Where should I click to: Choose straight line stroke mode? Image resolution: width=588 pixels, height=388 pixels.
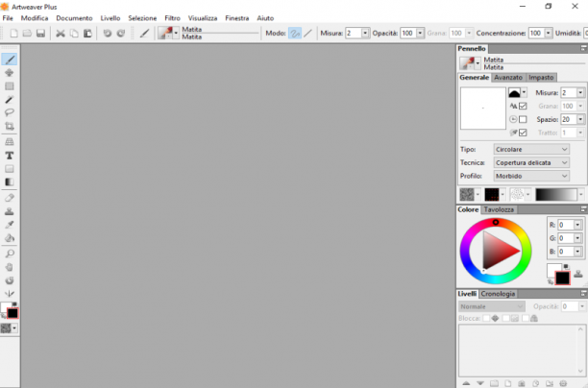[307, 34]
